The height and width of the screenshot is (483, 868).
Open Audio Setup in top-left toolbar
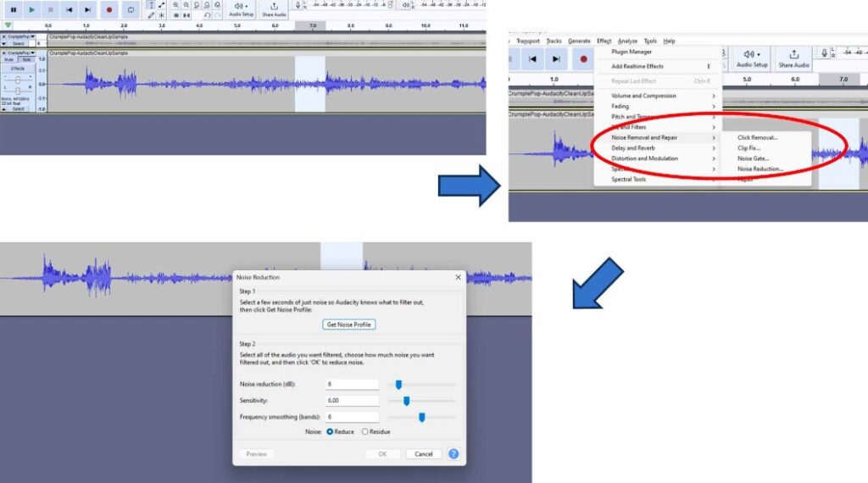tap(241, 8)
